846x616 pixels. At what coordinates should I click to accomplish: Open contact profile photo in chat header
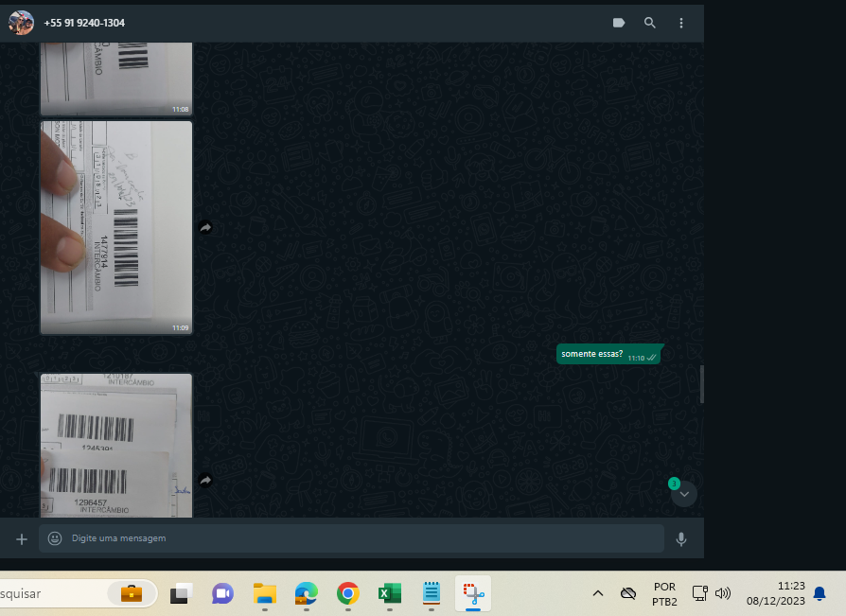coord(21,23)
